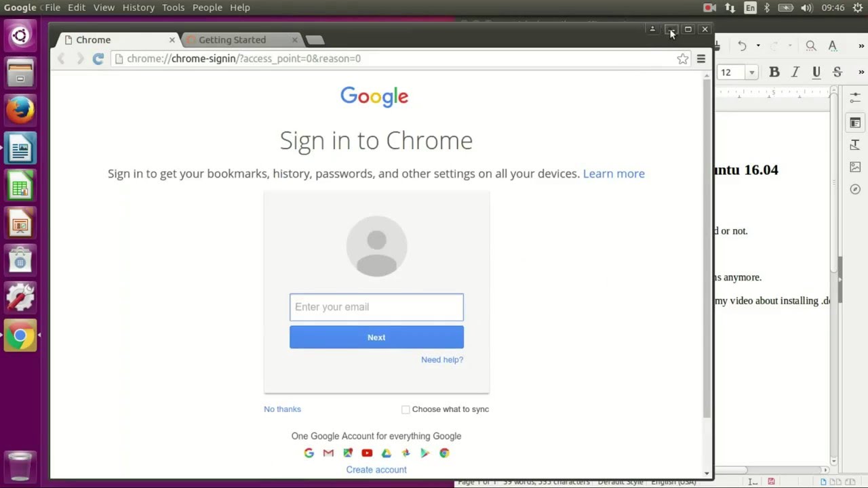Launch LibreOffice Impress from the launcher
Screen dimensions: 868x488
(20, 222)
